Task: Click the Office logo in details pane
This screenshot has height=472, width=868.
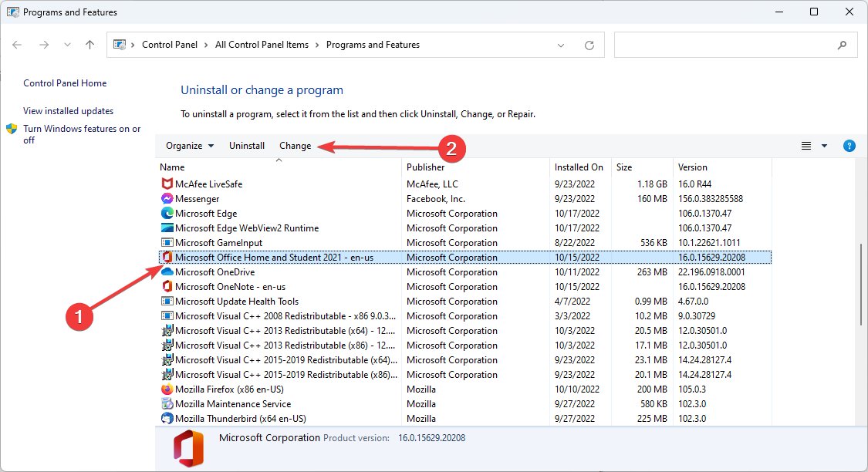Action: pyautogui.click(x=187, y=447)
